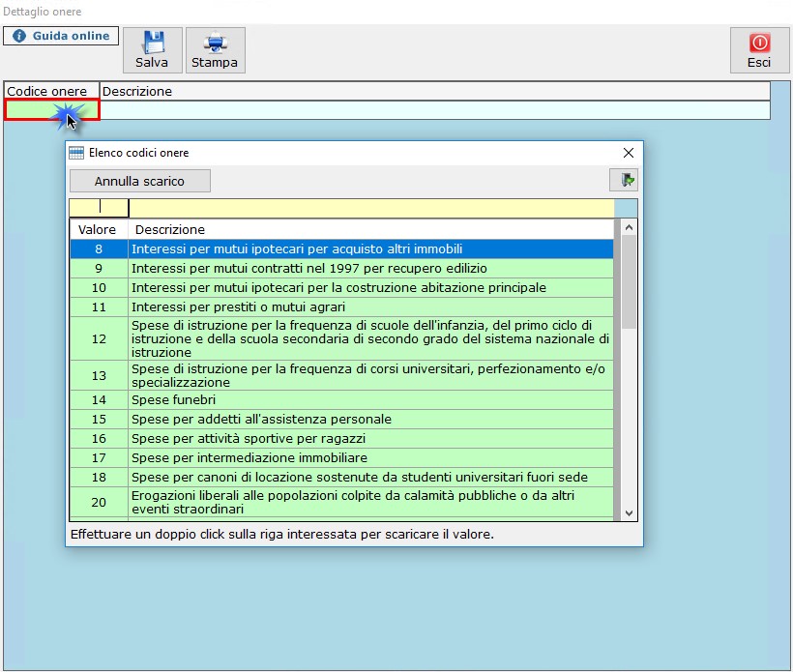The image size is (793, 672).
Task: Click the Valore filter search field
Action: point(99,207)
